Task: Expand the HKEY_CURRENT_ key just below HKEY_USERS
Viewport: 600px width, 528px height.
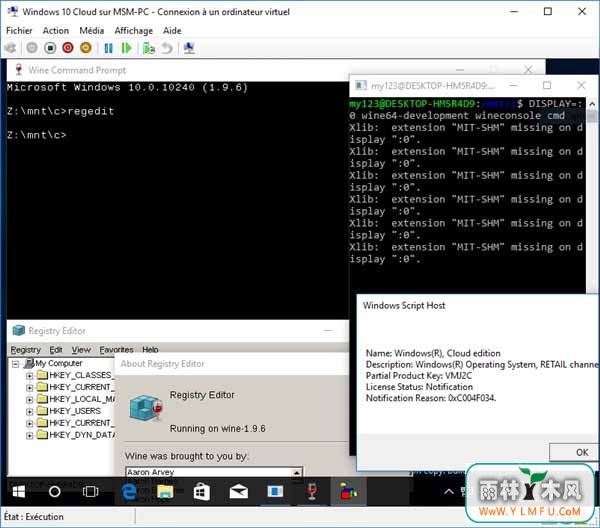Action: (29, 424)
